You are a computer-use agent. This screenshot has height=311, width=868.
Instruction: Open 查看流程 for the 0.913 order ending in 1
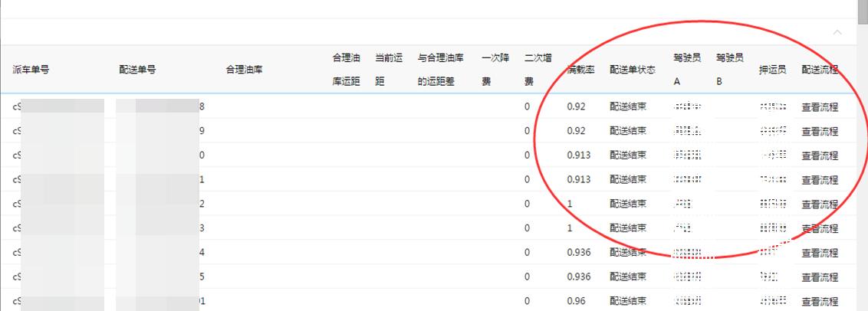coord(820,180)
